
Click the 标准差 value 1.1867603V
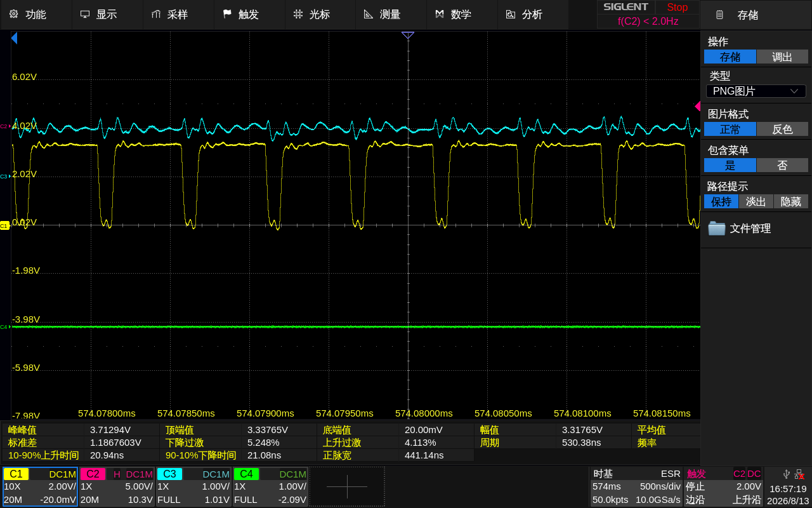tap(115, 443)
